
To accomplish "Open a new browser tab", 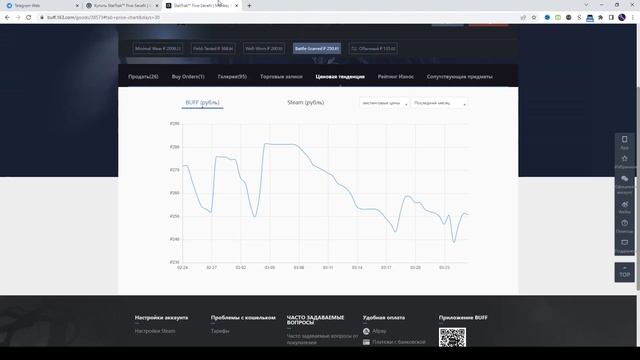I will pos(249,6).
